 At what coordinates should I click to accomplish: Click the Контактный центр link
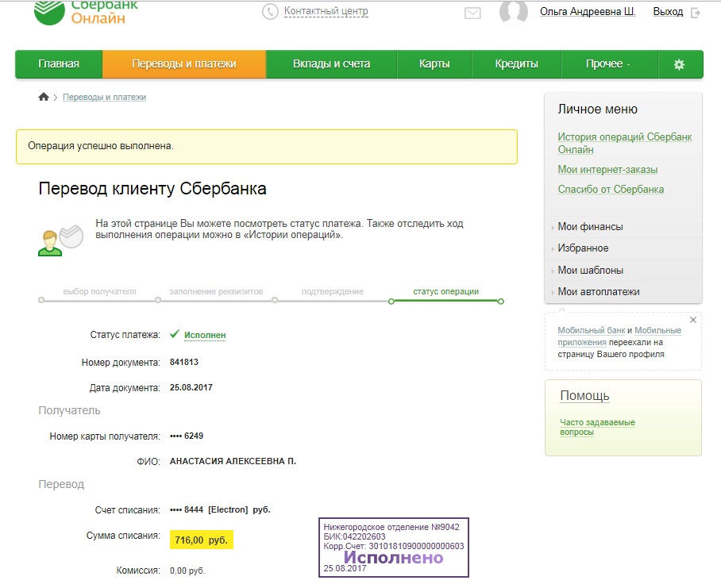coord(326,11)
